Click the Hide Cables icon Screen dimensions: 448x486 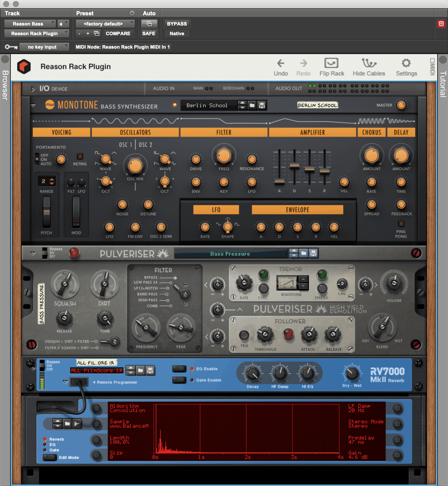(x=369, y=63)
